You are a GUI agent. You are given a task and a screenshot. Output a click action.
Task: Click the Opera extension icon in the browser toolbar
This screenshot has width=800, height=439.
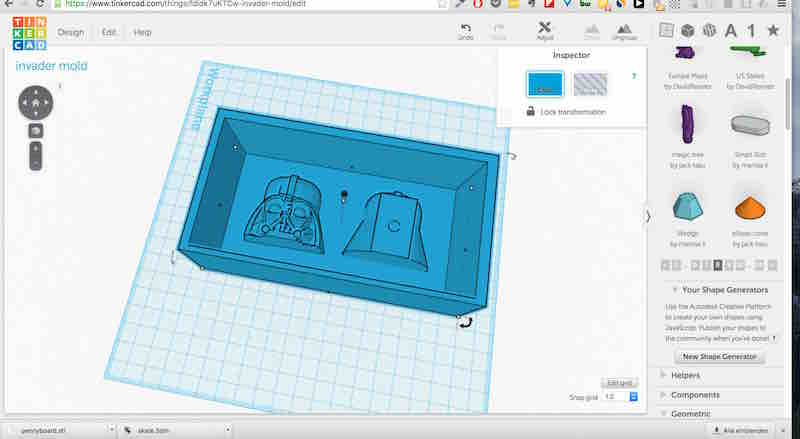pyautogui.click(x=478, y=4)
